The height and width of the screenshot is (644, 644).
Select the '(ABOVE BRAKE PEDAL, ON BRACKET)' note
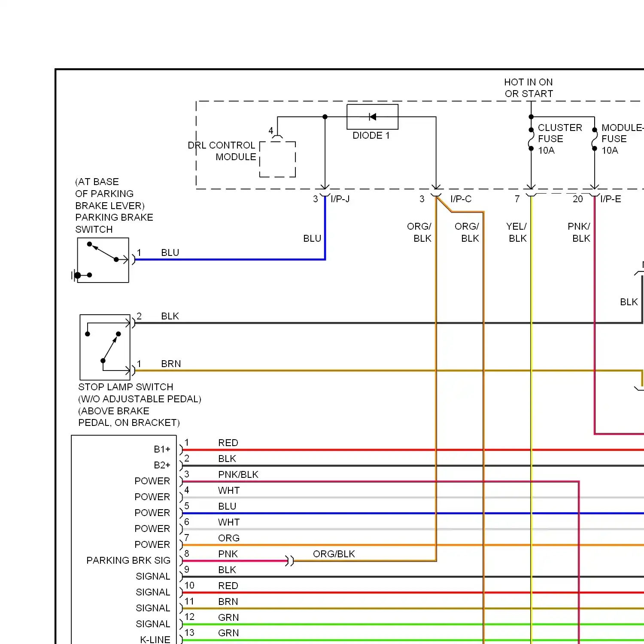coord(129,417)
